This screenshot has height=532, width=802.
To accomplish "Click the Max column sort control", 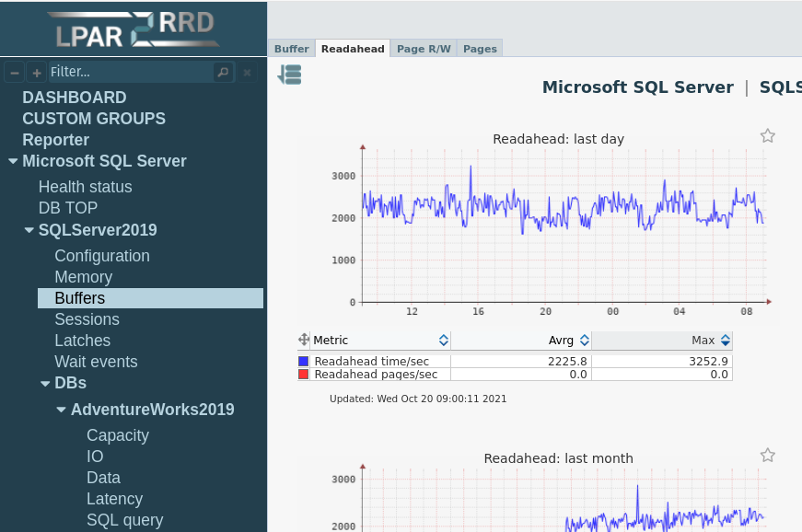I will pos(724,340).
